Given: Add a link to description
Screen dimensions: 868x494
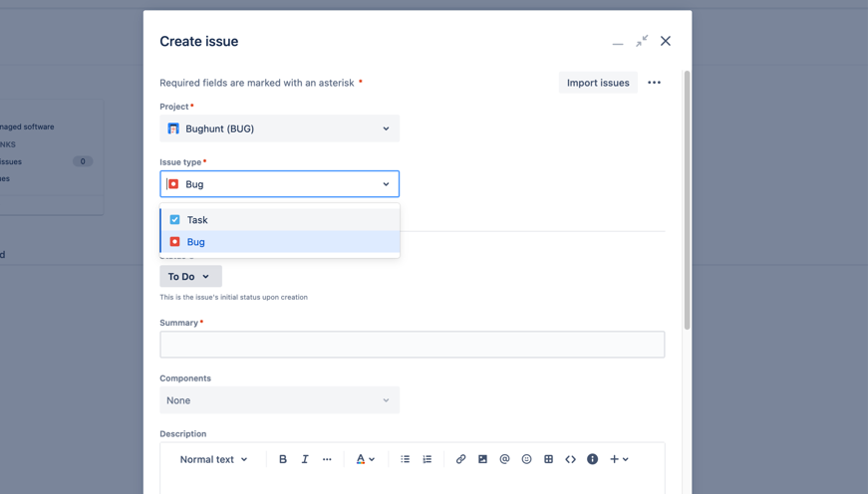Looking at the screenshot, I should (460, 459).
